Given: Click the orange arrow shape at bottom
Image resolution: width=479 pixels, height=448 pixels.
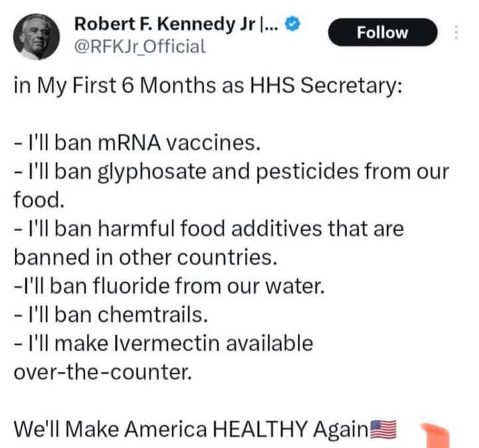Looking at the screenshot, I should click(438, 435).
